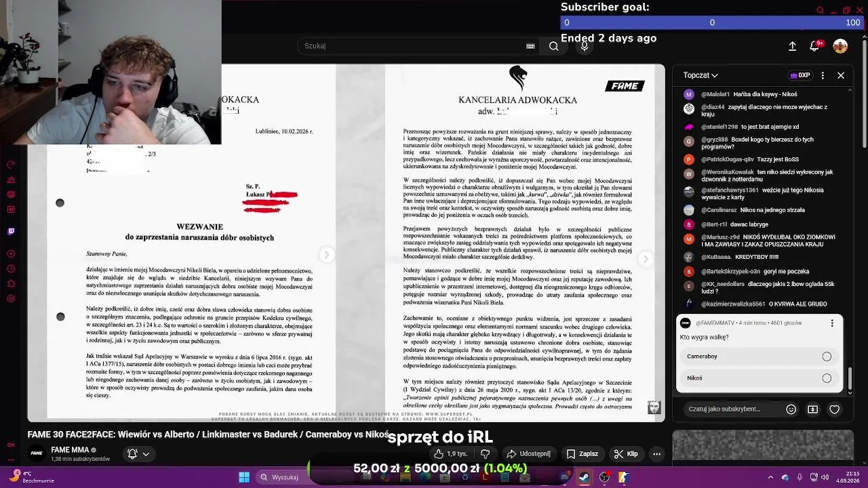Viewport: 868px width, 488px height.
Task: Open browser sidebar settings gear
Action: (10, 299)
